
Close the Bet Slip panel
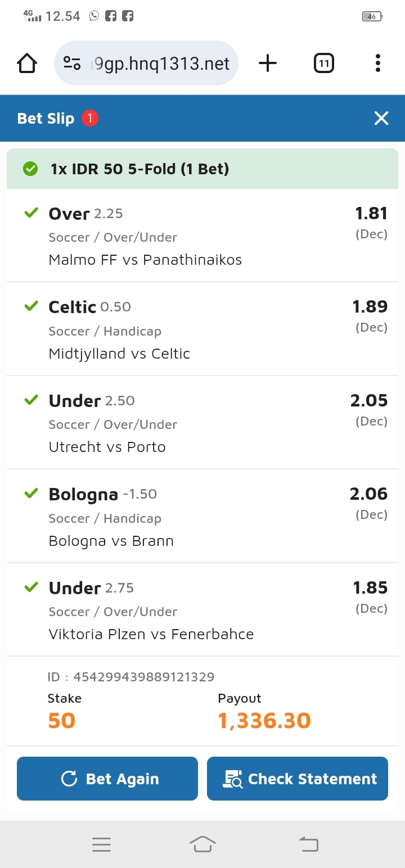tap(381, 118)
